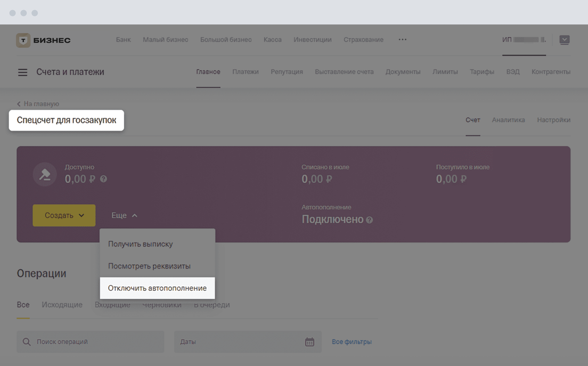Image resolution: width=588 pixels, height=366 pixels.
Task: Choose Получить выписку from the menu
Action: (x=141, y=244)
